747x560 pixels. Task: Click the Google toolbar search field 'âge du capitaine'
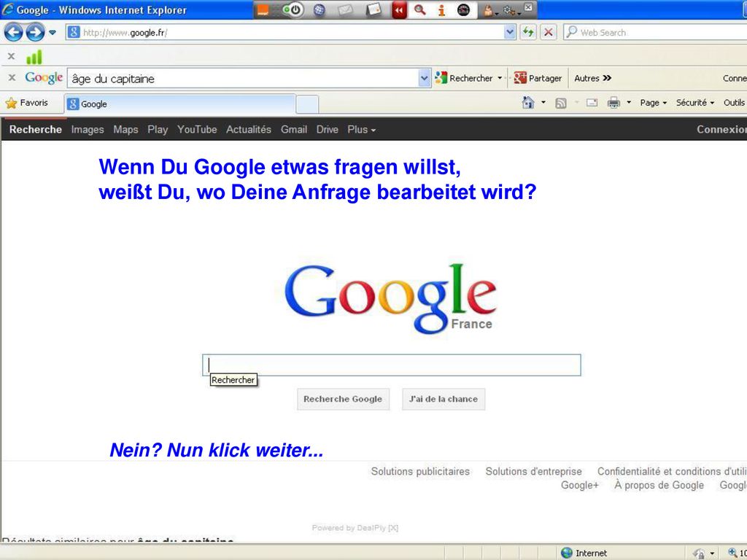coord(243,78)
